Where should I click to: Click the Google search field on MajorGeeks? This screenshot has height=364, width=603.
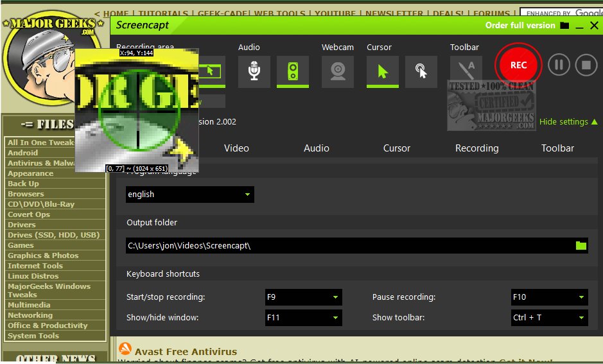point(561,13)
